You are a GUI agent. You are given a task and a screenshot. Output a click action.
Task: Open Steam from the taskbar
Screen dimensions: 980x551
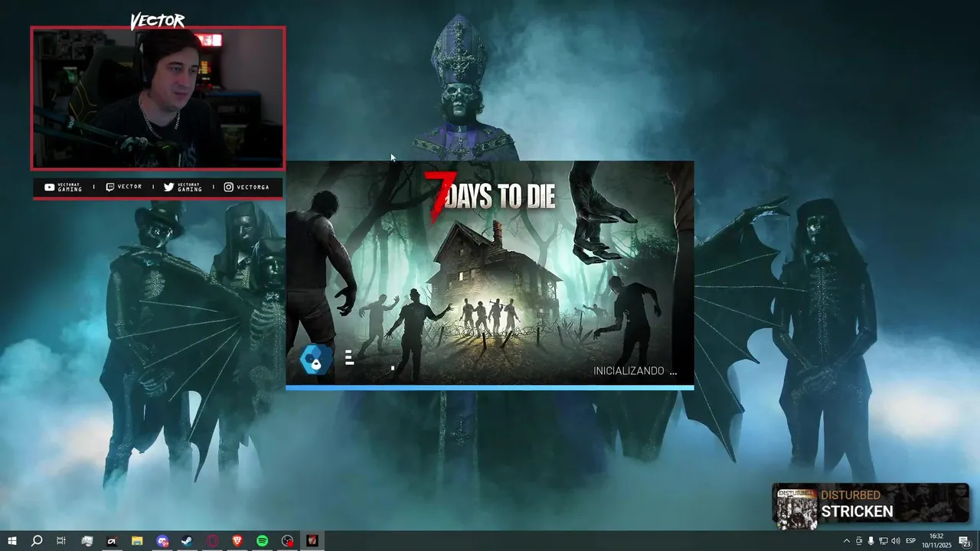[x=187, y=541]
